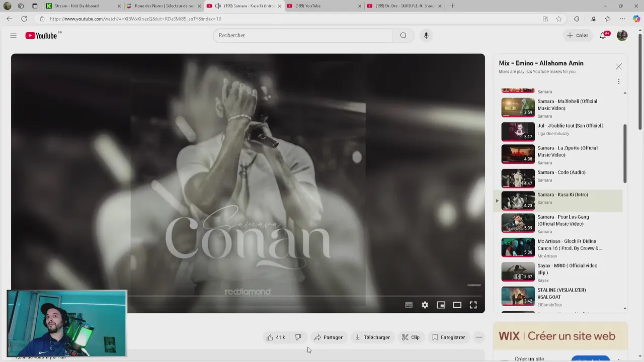644x362 pixels.
Task: Click the Télécharger download button
Action: [372, 337]
